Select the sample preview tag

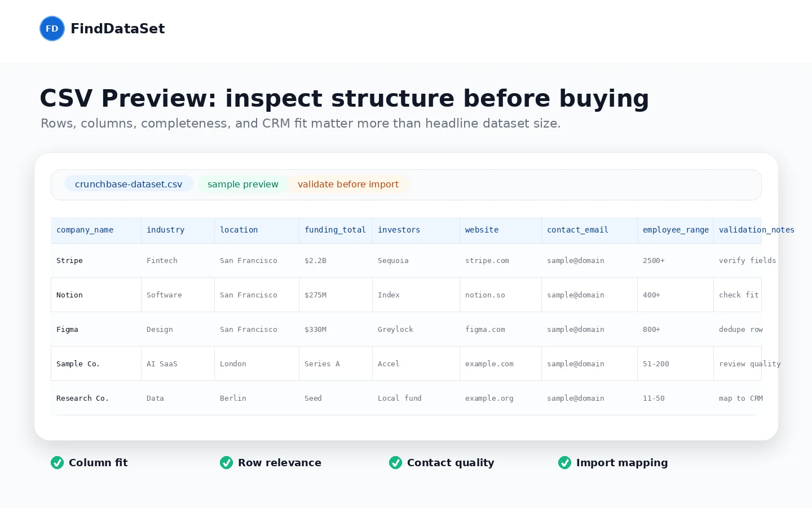(x=243, y=184)
